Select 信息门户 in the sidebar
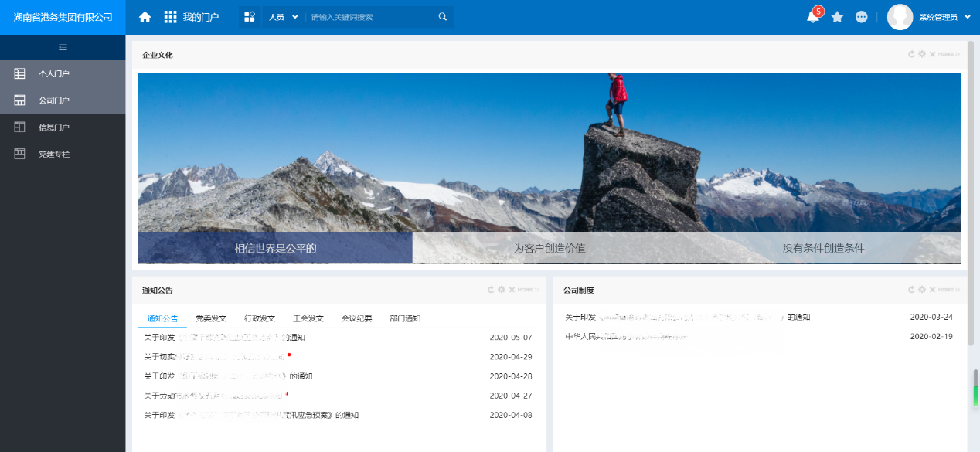Screen dimensions: 980x452 [63, 127]
